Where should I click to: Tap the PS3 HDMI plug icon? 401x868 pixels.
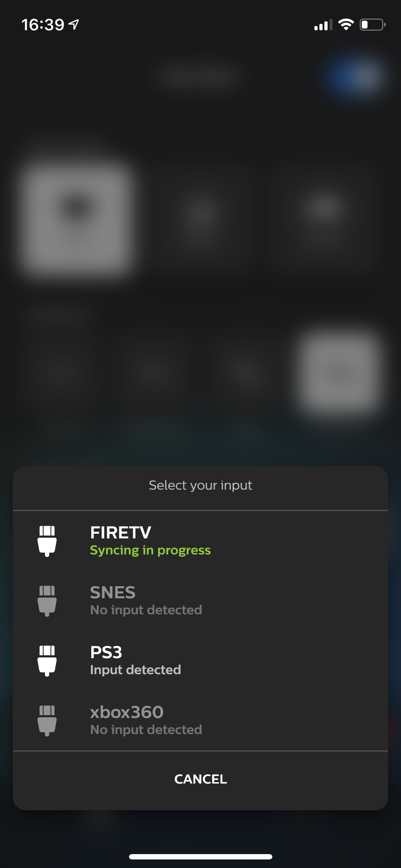click(47, 661)
